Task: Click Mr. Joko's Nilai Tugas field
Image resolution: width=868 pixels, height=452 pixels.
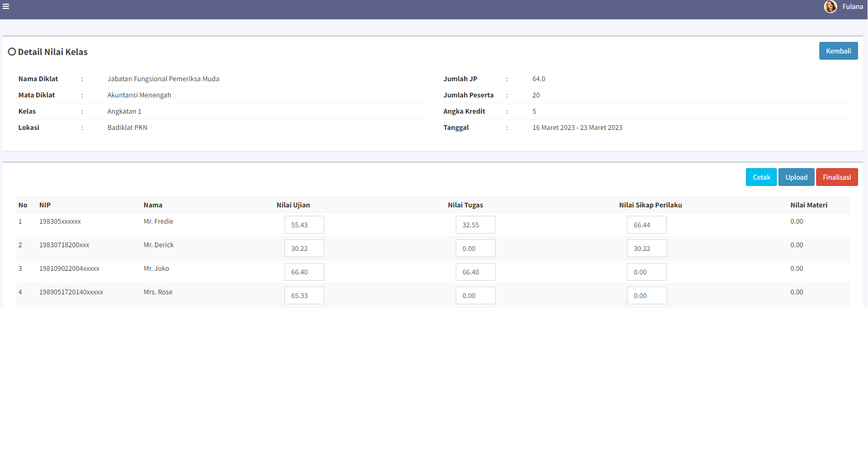Action: click(475, 272)
